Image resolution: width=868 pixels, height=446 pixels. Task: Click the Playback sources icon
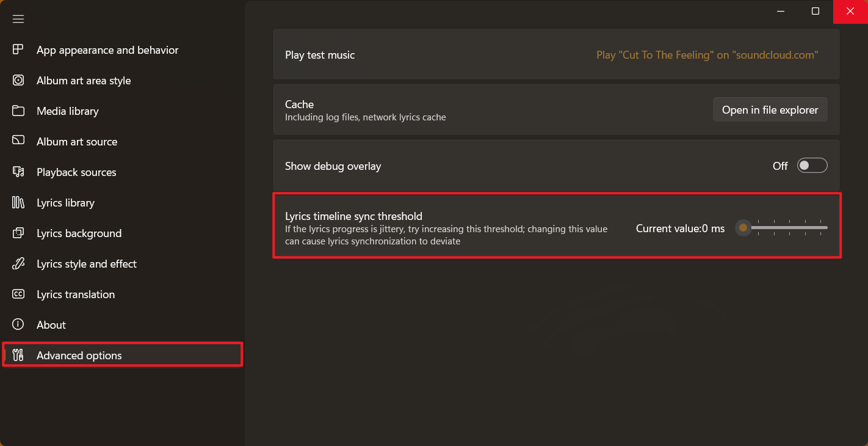[x=18, y=172]
